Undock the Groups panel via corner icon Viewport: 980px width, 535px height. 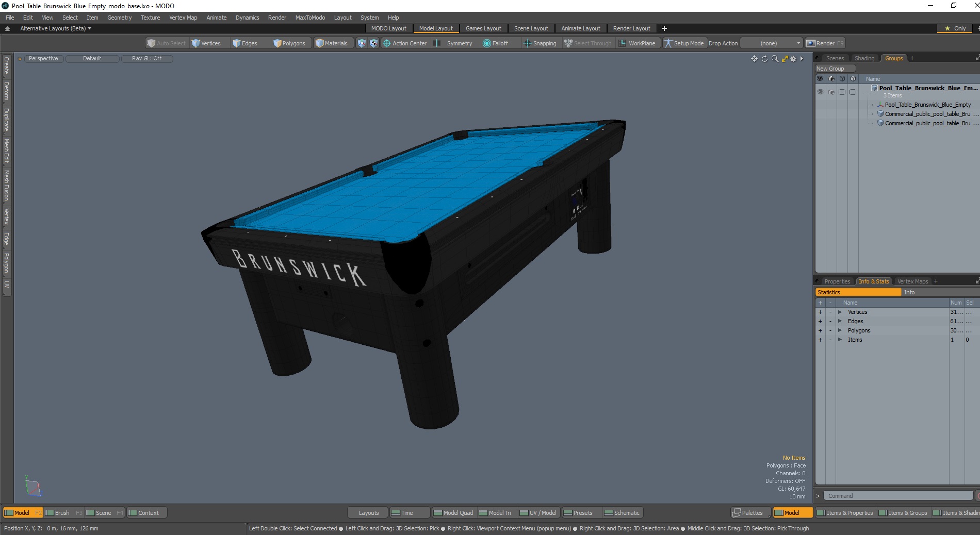[x=977, y=58]
